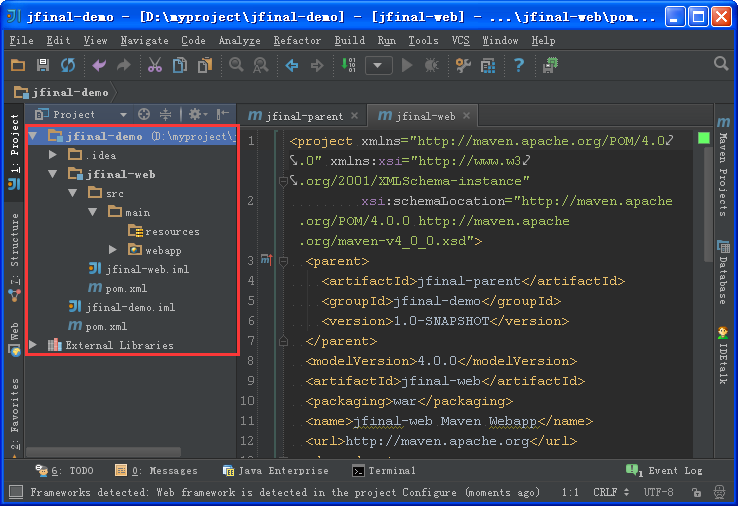
Task: Click the Run play icon
Action: [x=407, y=65]
